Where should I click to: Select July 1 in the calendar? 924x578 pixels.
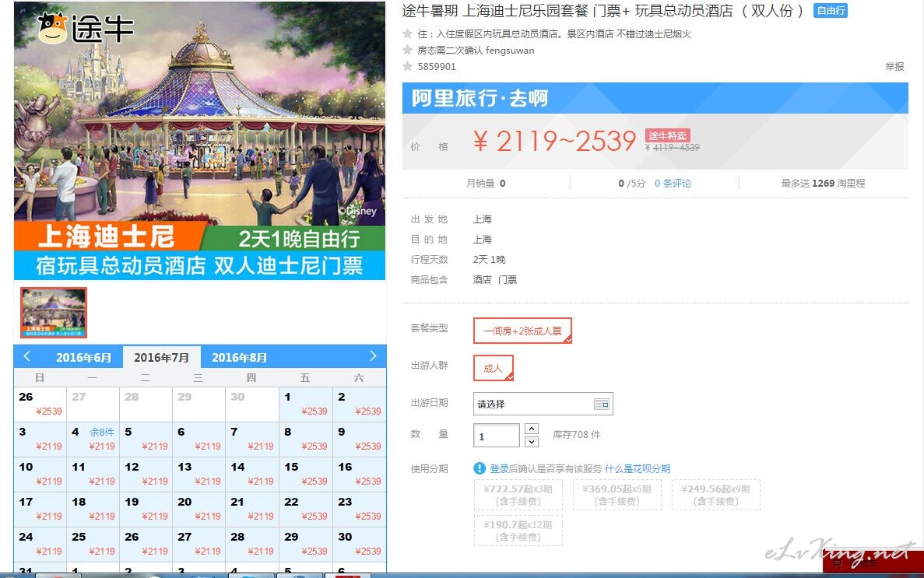pos(305,405)
